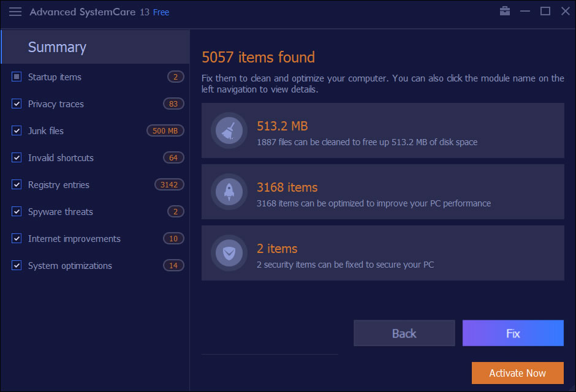Toggle the Startup items checkbox
The width and height of the screenshot is (576, 392).
tap(16, 77)
